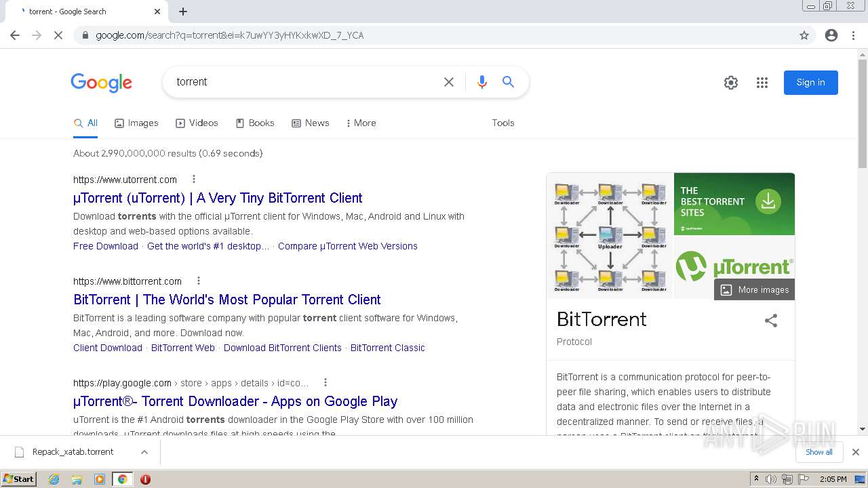
Task: Open the Free Download sitelink
Action: tap(106, 246)
